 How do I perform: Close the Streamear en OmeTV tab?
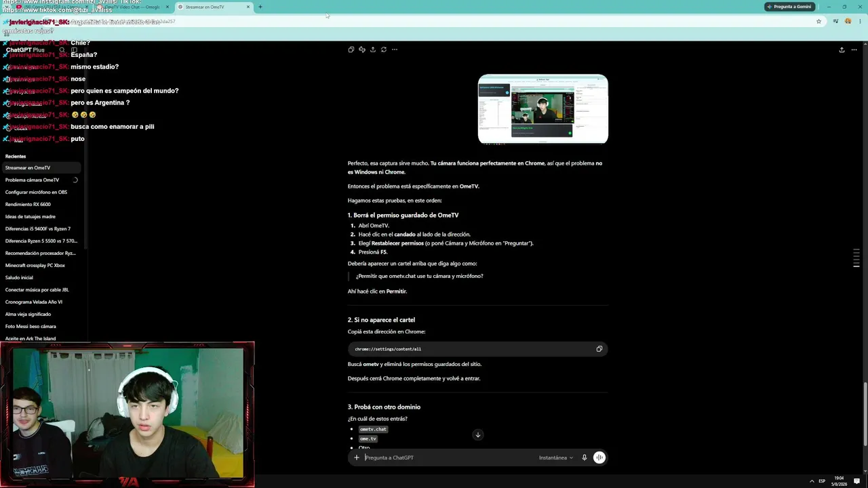coord(248,7)
